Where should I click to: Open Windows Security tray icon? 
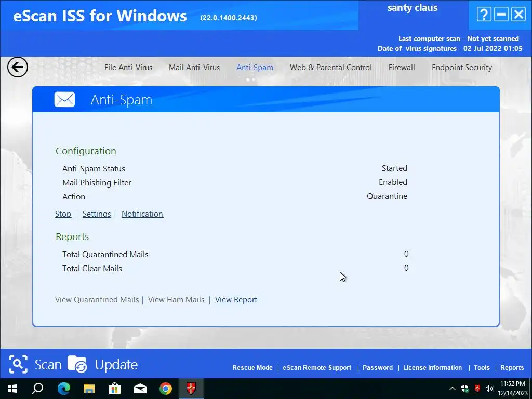[x=465, y=389]
